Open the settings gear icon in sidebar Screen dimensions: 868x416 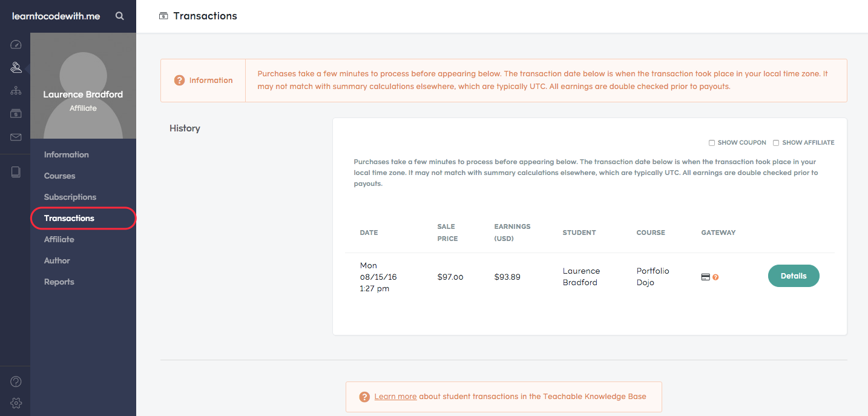pos(16,403)
